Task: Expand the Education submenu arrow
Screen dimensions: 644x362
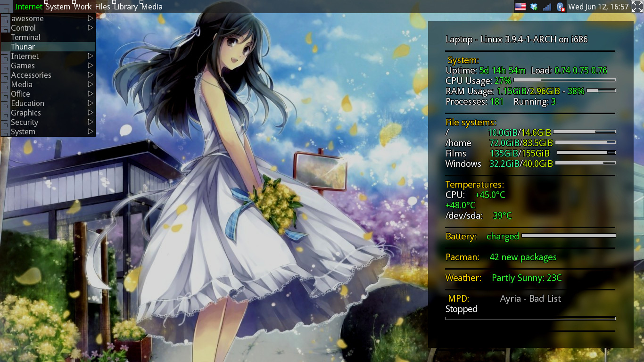Action: click(x=91, y=103)
